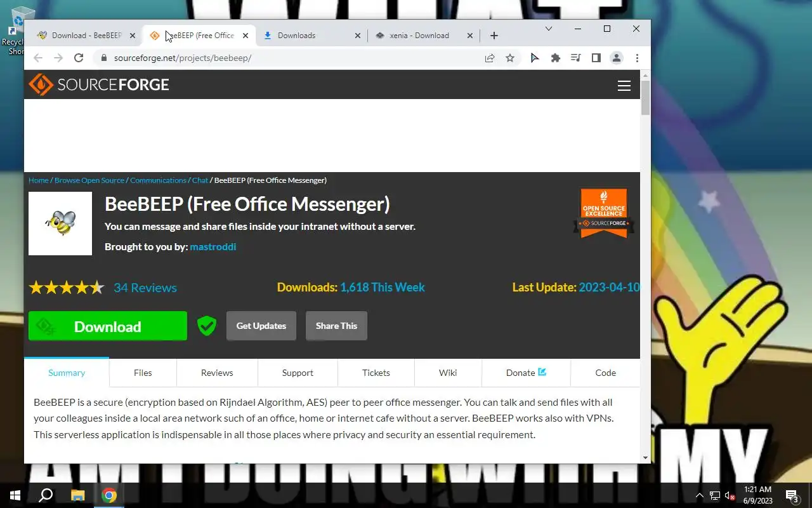Click the BeeBEEP bee project thumbnail
Image resolution: width=812 pixels, height=508 pixels.
point(60,224)
